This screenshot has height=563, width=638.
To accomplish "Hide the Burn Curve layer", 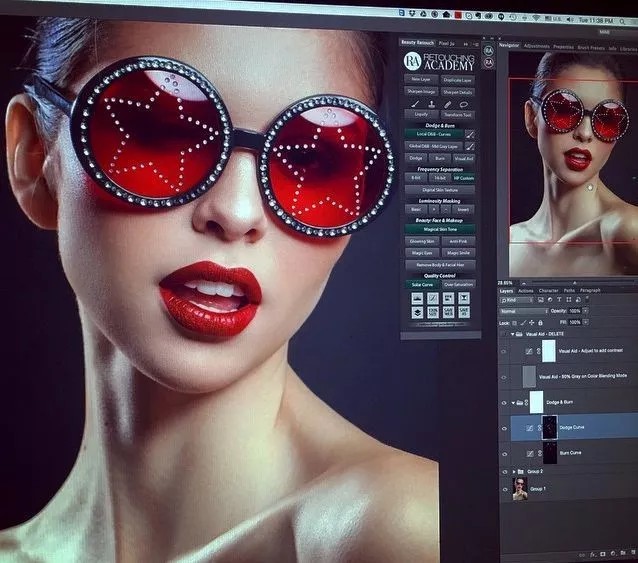I will click(505, 454).
